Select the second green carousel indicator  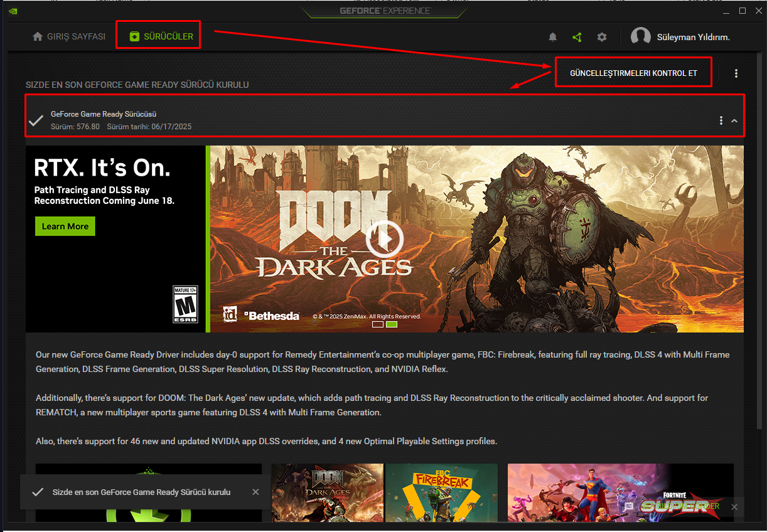point(392,324)
